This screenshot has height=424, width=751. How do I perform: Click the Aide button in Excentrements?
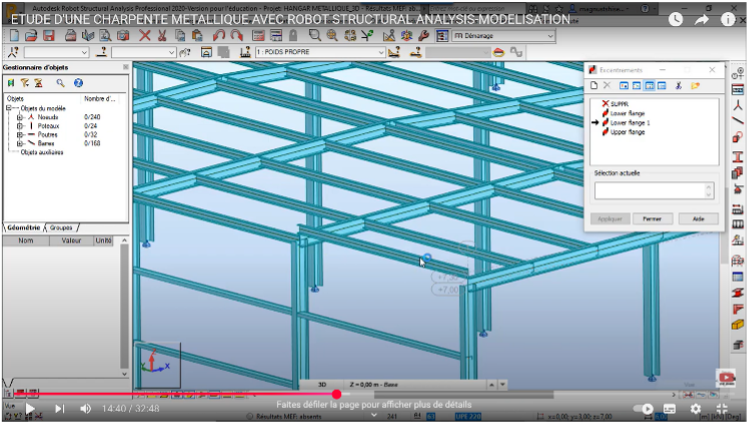point(698,219)
